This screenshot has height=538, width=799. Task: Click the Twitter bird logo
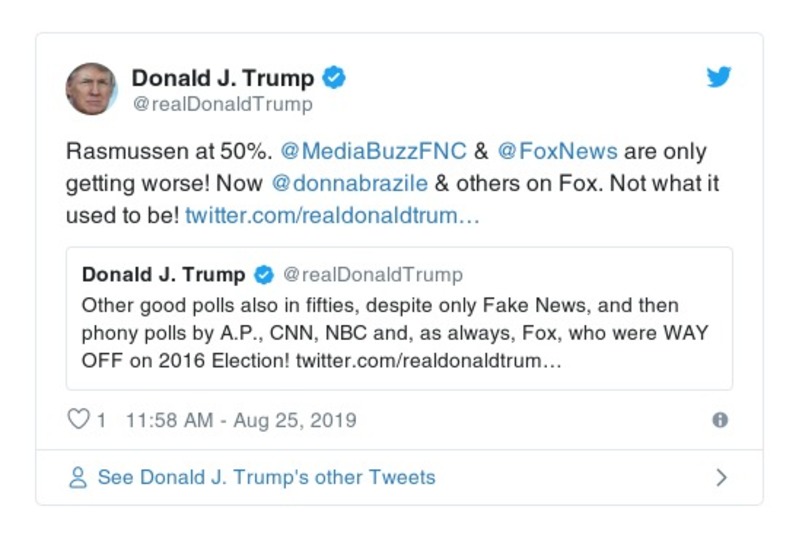(x=719, y=77)
